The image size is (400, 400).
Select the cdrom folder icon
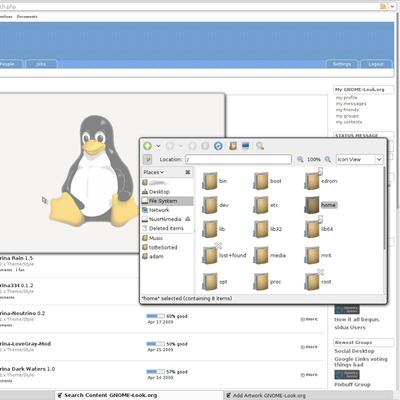[312, 180]
